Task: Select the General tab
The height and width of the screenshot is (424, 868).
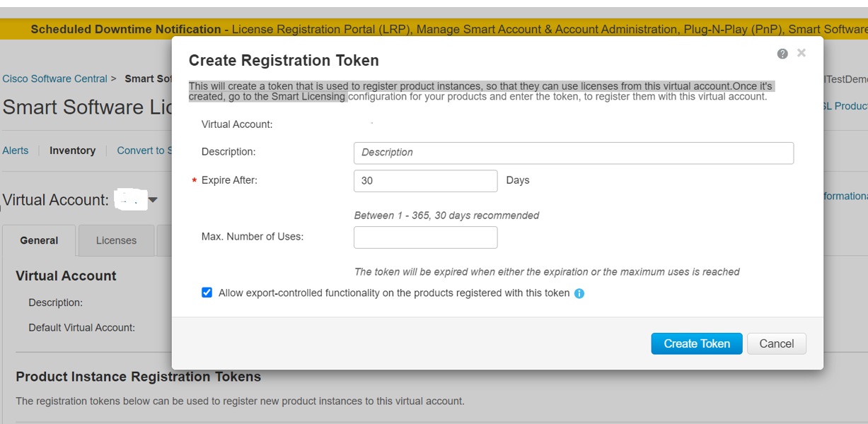Action: pos(39,240)
